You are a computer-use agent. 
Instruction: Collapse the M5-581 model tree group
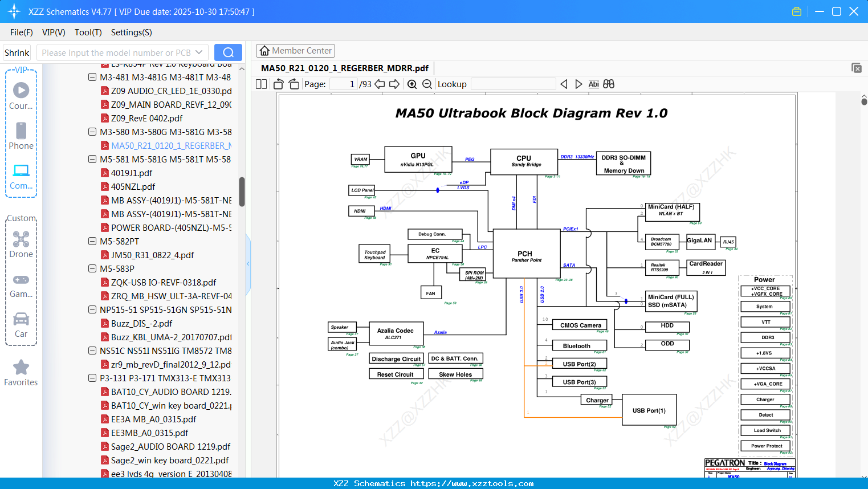92,160
